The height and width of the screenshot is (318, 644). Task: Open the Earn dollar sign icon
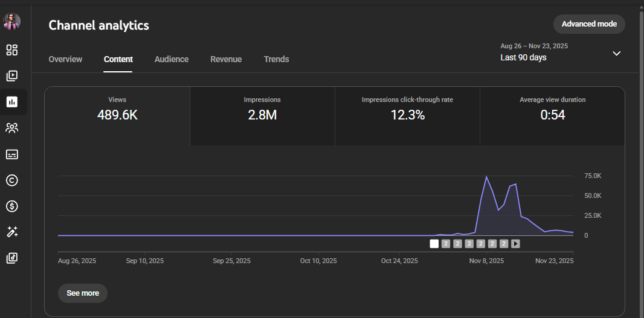tap(12, 206)
